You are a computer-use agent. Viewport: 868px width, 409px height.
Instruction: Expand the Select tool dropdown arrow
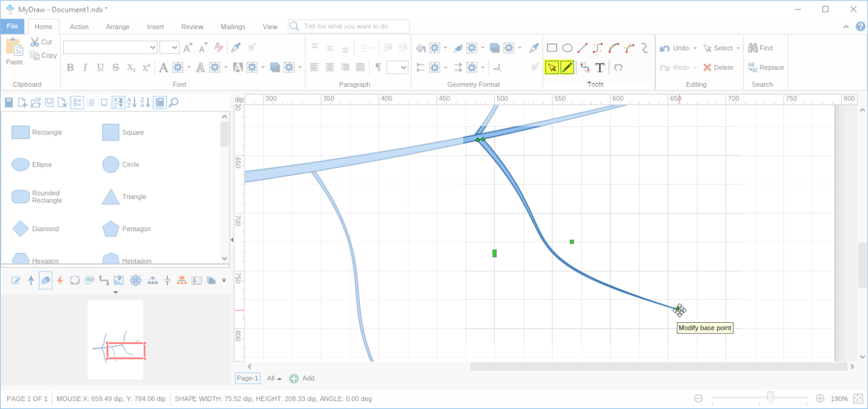[x=738, y=48]
